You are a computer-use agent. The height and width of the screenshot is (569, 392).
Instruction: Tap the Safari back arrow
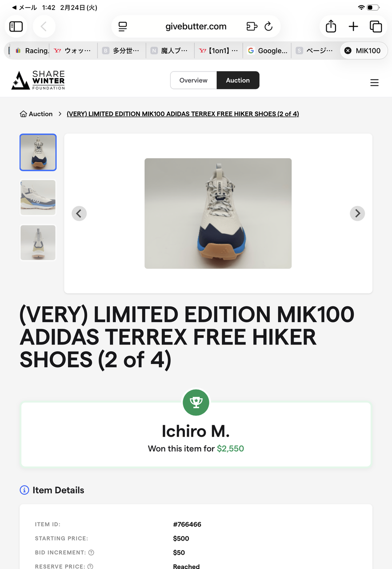[x=44, y=27]
